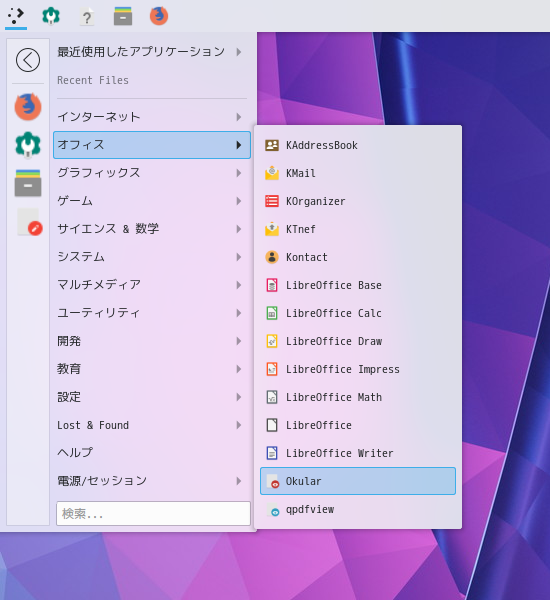550x600 pixels.
Task: Launch Firefox from the favorites sidebar
Action: [28, 107]
